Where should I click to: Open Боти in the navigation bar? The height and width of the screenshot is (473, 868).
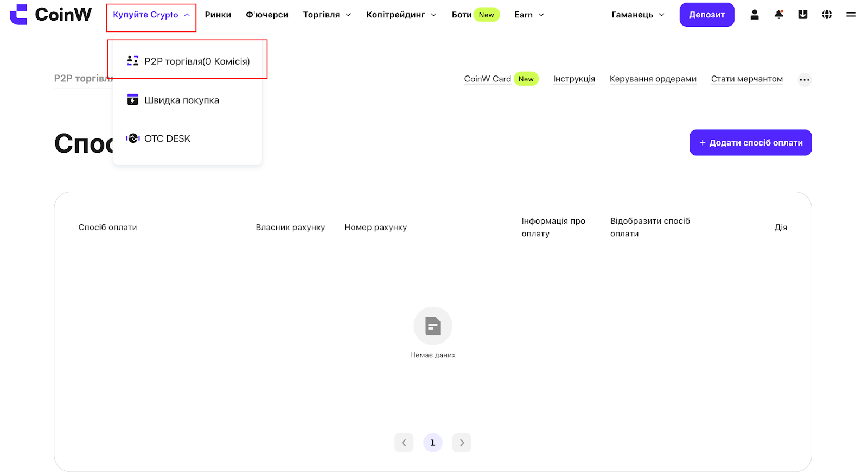click(461, 15)
